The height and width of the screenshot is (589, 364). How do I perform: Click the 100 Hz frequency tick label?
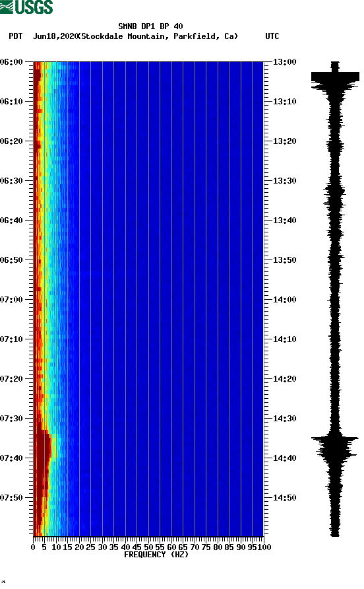264,547
